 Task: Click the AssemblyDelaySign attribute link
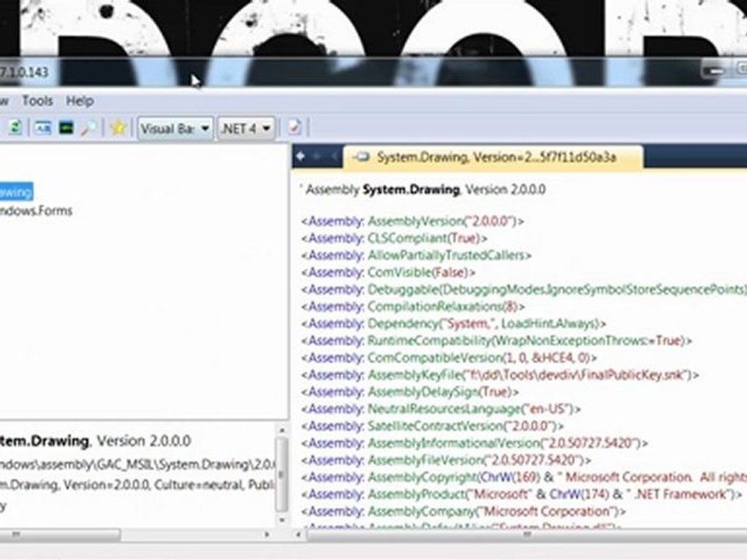423,392
